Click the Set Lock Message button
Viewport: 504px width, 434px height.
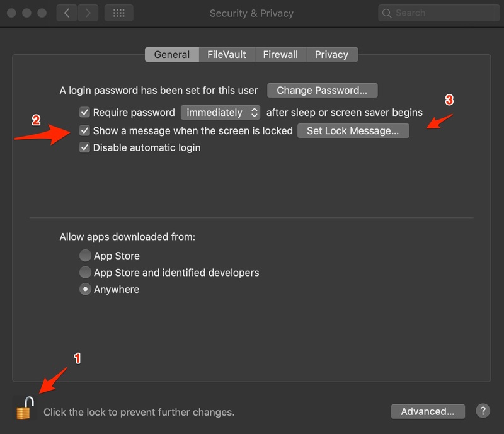point(353,131)
